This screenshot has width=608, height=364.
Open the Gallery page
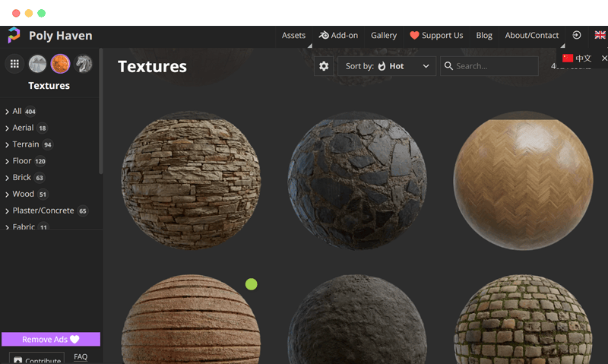click(384, 35)
